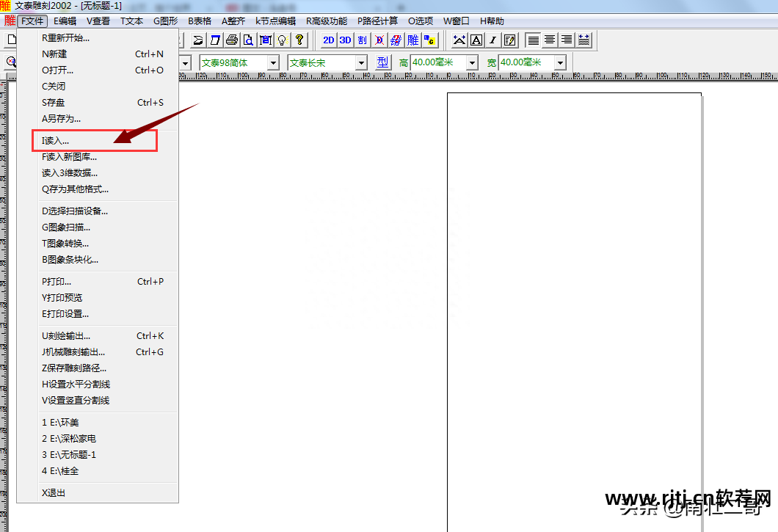Expand the 文泰98简体 font dropdown
This screenshot has height=532, width=778.
(x=273, y=63)
